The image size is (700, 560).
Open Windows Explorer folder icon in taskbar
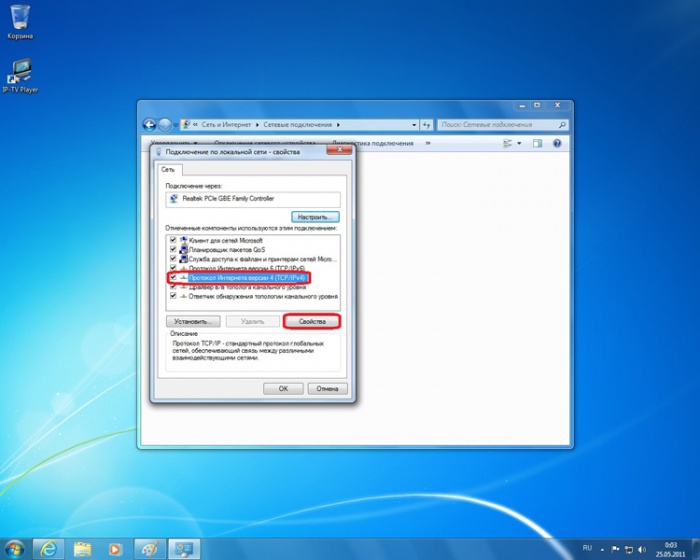point(82,548)
